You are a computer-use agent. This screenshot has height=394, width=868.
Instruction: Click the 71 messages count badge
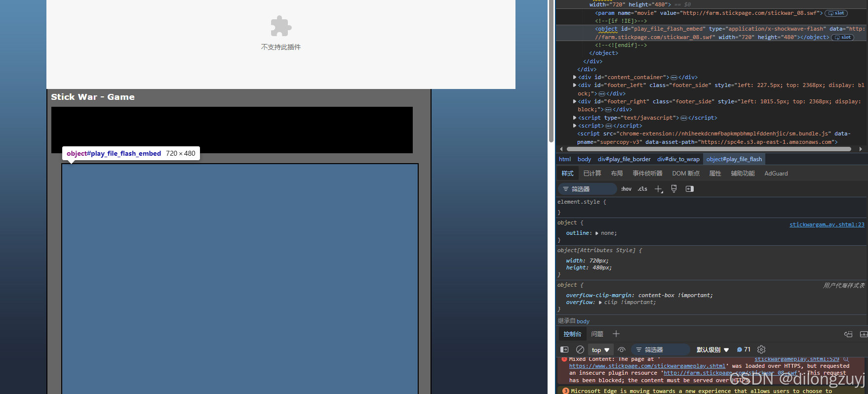pos(744,350)
